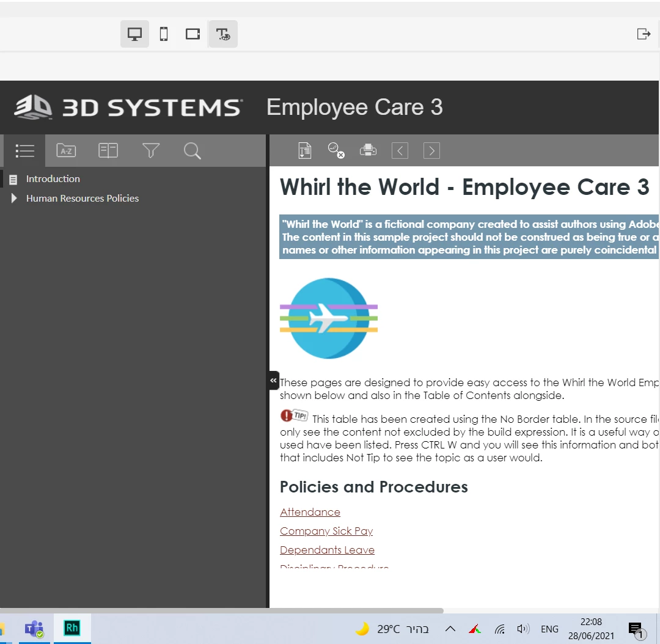Click the ENG language indicator
660x644 pixels.
(550, 629)
